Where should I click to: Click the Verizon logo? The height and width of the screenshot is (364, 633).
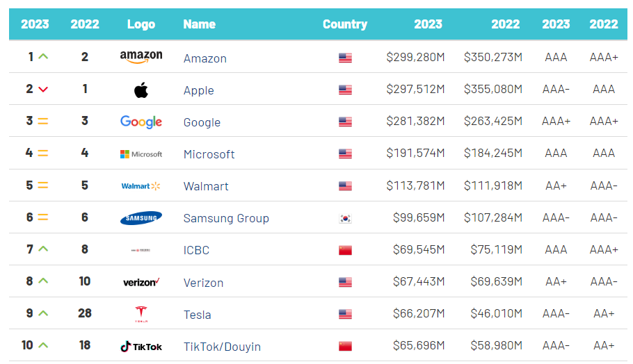point(141,282)
